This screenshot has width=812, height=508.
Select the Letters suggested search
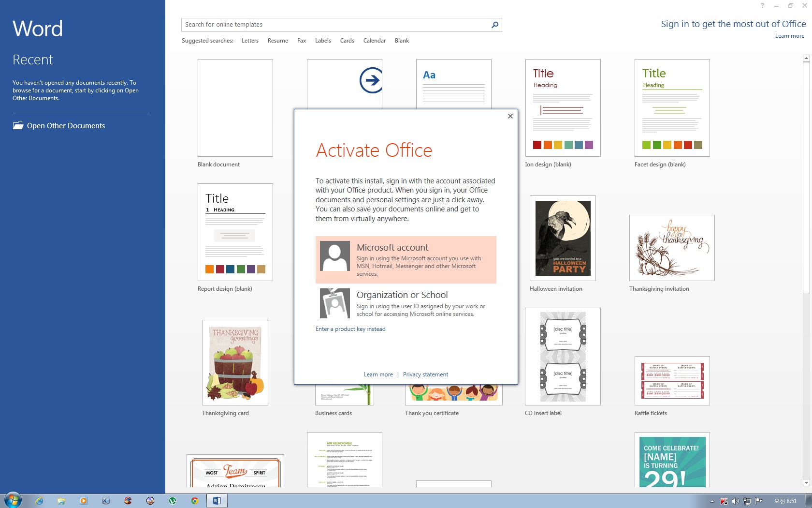[250, 41]
